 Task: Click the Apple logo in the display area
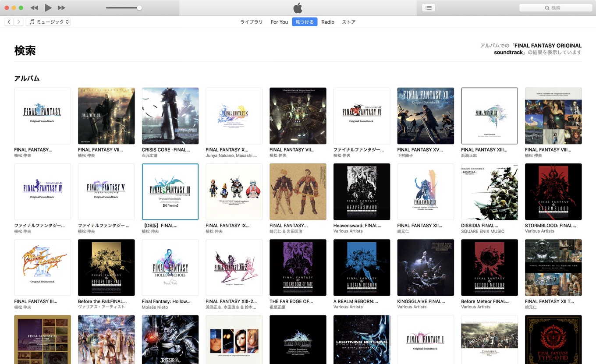(298, 8)
